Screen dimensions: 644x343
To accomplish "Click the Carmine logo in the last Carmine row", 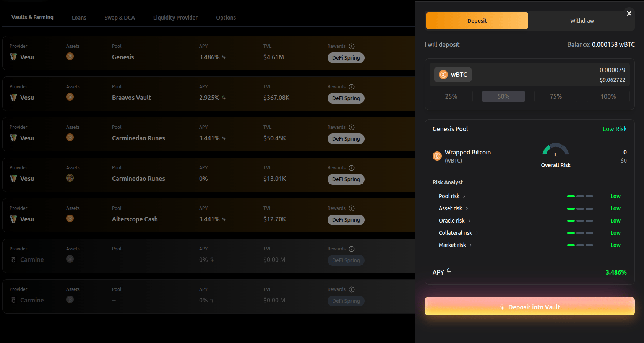I will [13, 300].
